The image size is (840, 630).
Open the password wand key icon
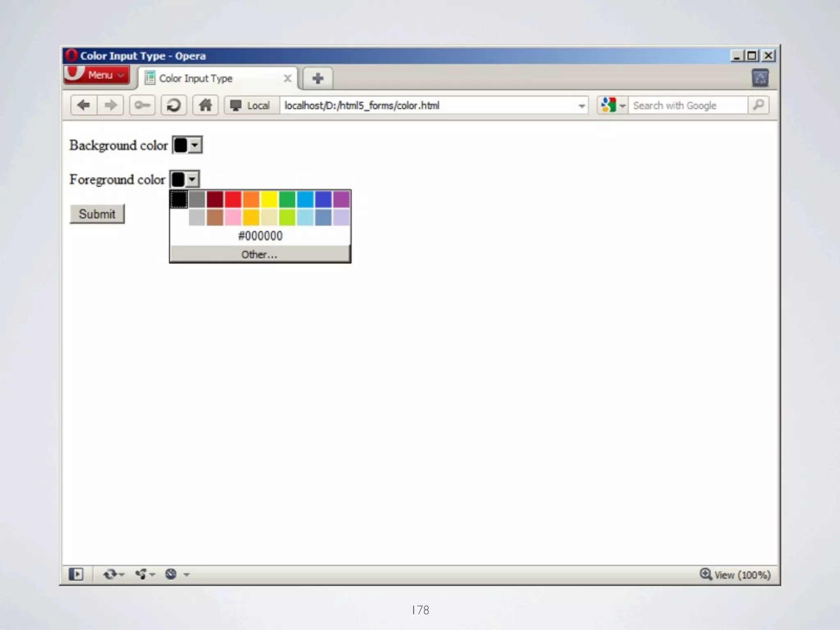coord(142,105)
